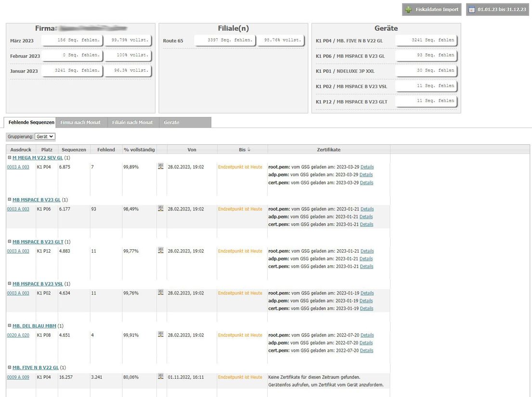Click the 98.76% vollst. box for Route 65

point(281,40)
